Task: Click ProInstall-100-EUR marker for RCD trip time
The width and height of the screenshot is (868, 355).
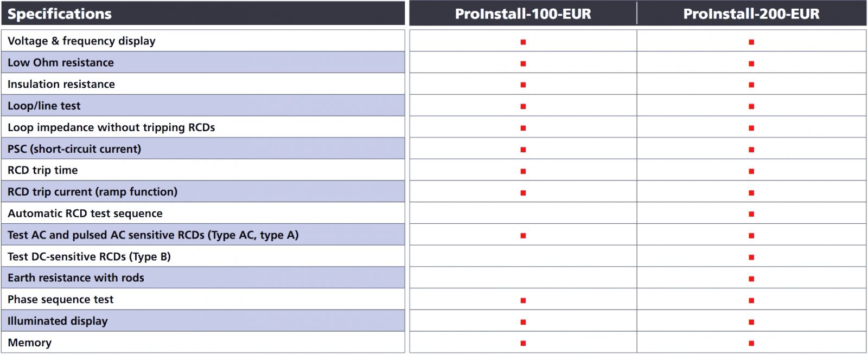Action: point(523,171)
